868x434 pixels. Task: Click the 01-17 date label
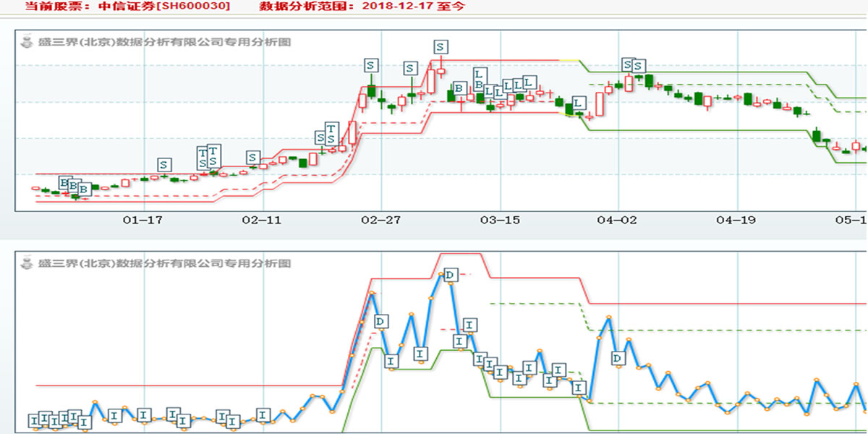point(143,220)
